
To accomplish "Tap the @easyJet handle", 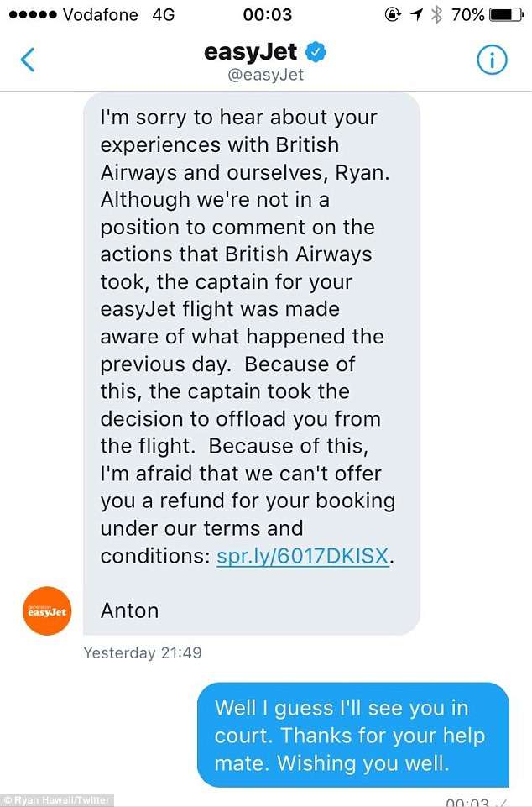I will click(265, 75).
